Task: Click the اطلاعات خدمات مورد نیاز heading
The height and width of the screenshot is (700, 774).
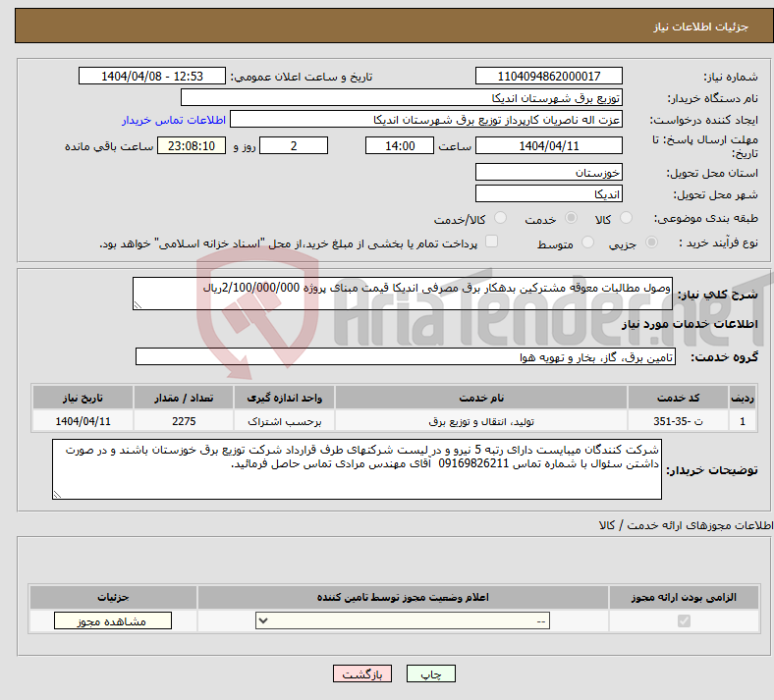Action: click(690, 324)
